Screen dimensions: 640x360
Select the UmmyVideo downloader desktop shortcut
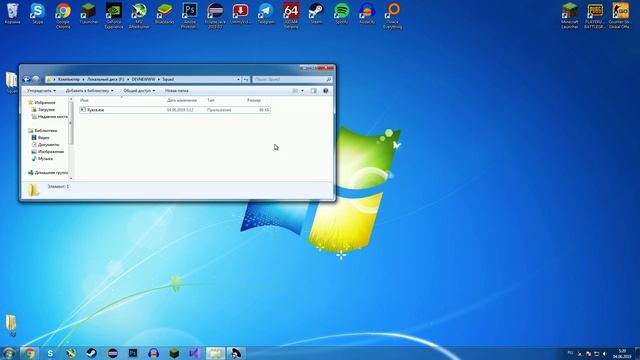[240, 14]
